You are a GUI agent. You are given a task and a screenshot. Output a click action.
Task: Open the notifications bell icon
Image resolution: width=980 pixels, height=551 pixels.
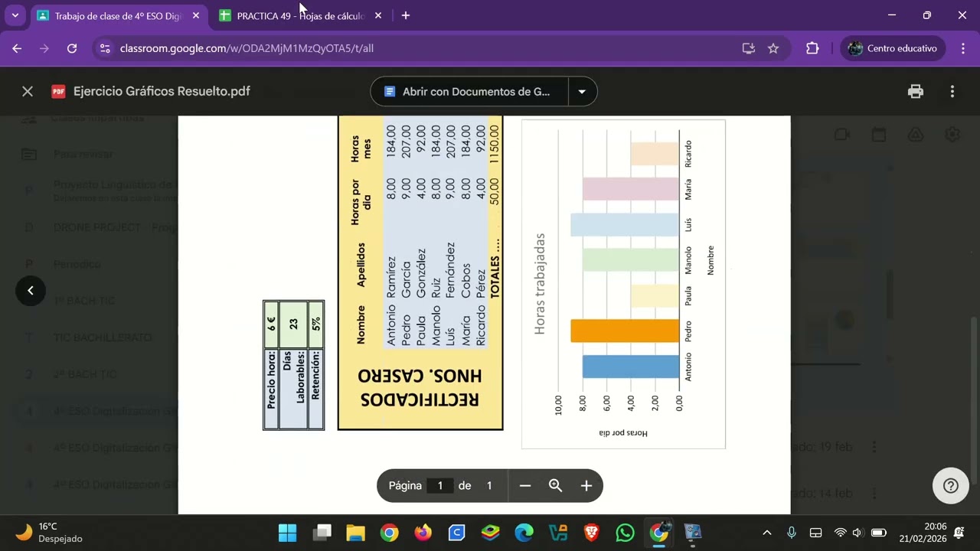[x=959, y=532]
